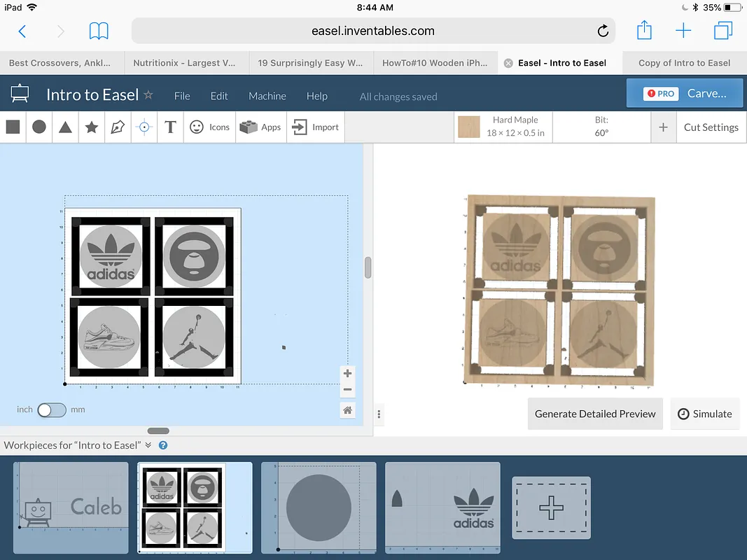The width and height of the screenshot is (747, 560).
Task: Select the adidas workpiece thumbnail
Action: pyautogui.click(x=442, y=507)
